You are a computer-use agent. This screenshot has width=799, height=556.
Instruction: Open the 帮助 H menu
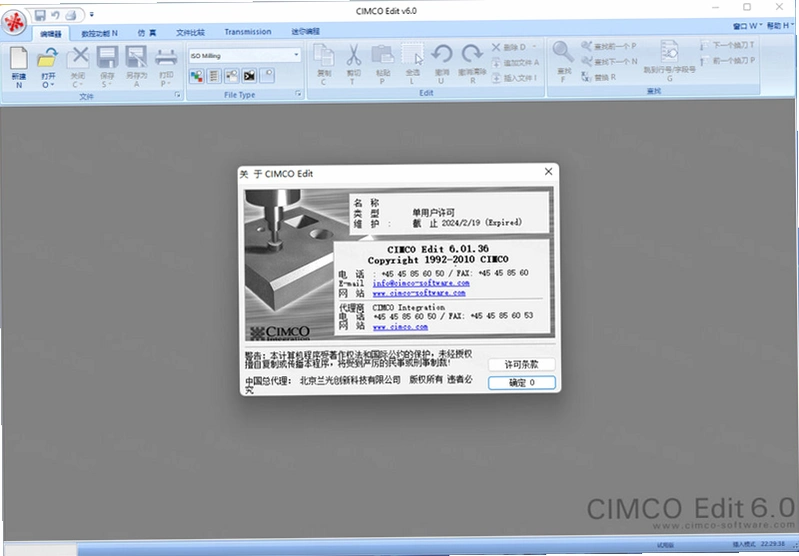click(x=781, y=25)
